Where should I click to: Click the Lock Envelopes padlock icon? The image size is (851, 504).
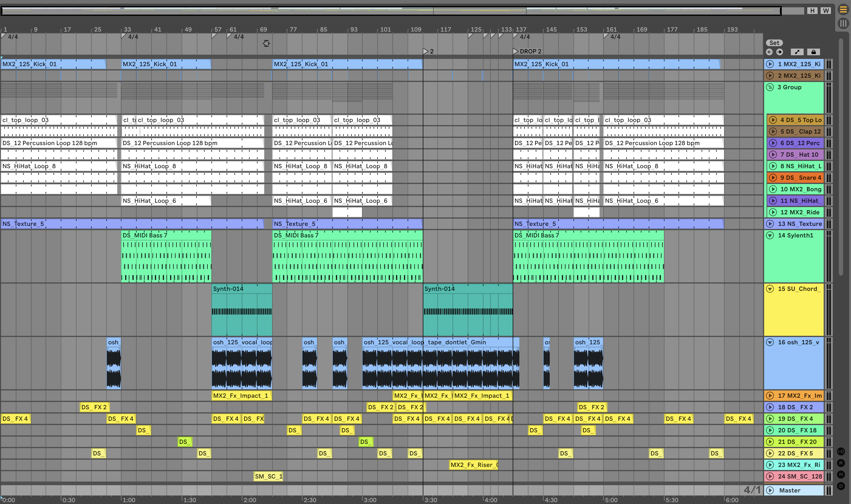(813, 52)
